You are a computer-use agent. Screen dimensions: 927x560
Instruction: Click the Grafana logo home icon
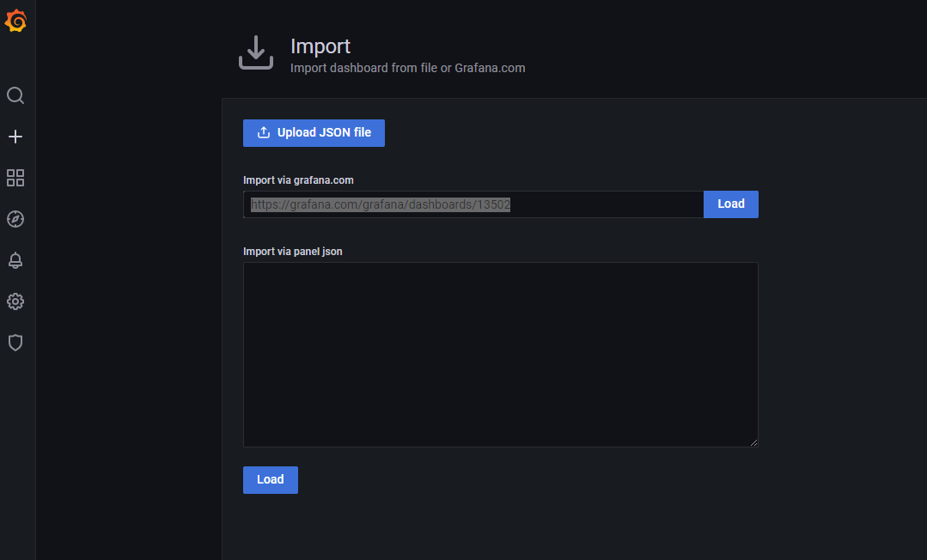pyautogui.click(x=15, y=21)
